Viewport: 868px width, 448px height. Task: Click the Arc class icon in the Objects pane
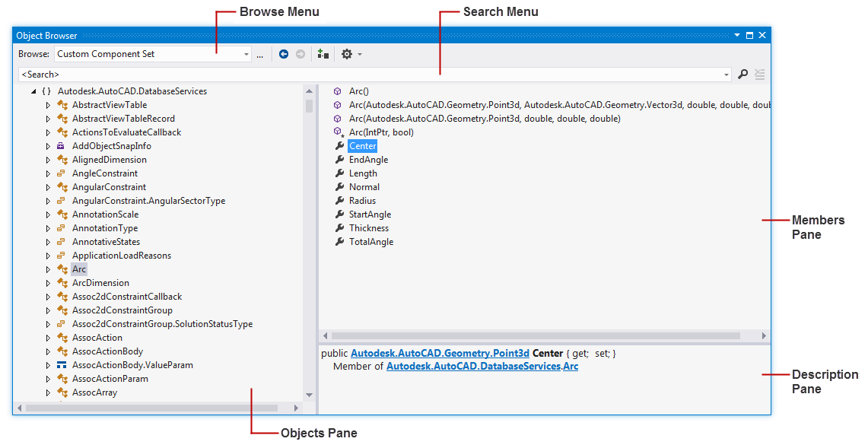pyautogui.click(x=62, y=269)
